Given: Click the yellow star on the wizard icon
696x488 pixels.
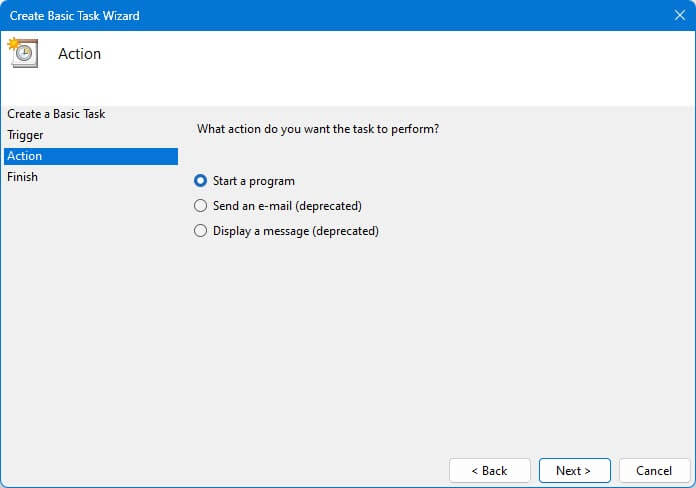Looking at the screenshot, I should (13, 43).
